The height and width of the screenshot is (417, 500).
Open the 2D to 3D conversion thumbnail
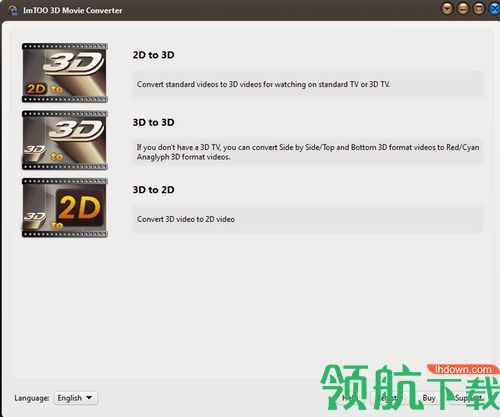click(65, 73)
